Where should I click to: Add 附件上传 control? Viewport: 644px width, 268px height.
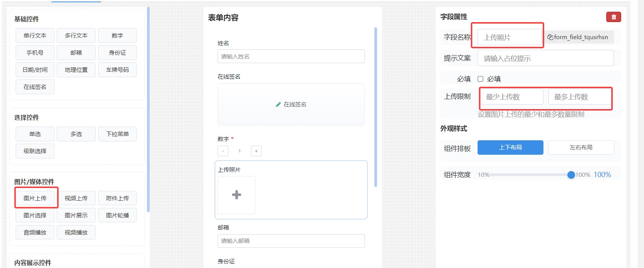point(117,198)
